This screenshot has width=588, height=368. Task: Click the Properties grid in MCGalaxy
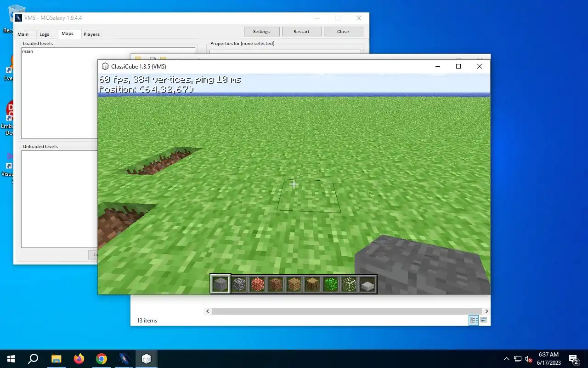tap(285, 52)
